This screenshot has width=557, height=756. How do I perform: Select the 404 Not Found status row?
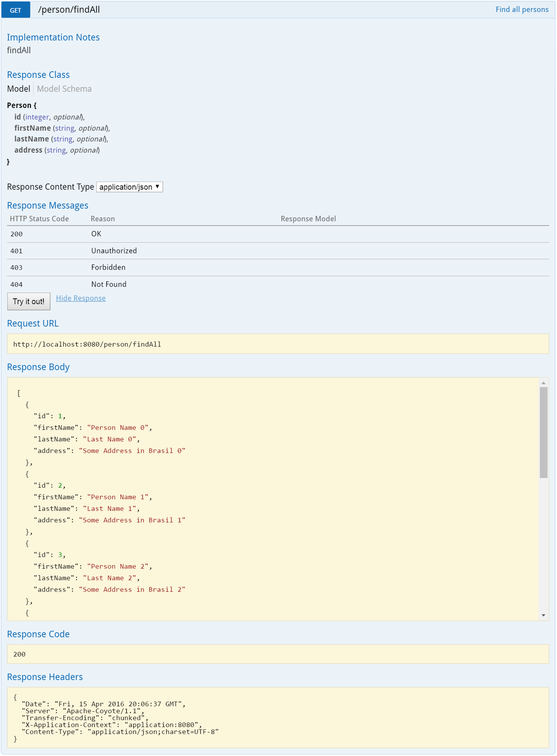[x=277, y=285]
